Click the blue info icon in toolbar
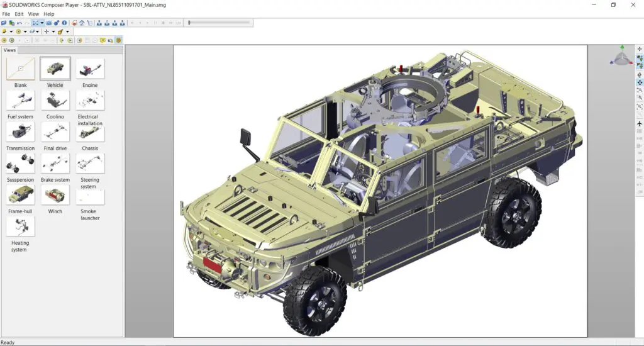Screen dimensions: 644x346 coord(64,23)
